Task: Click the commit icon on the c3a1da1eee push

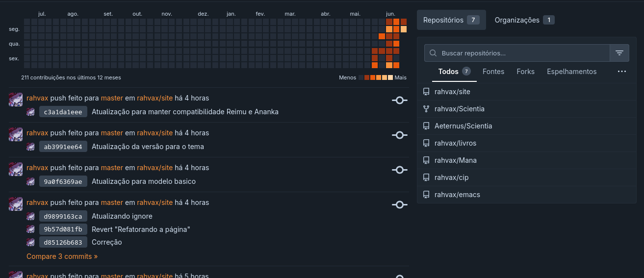Action: [x=400, y=101]
